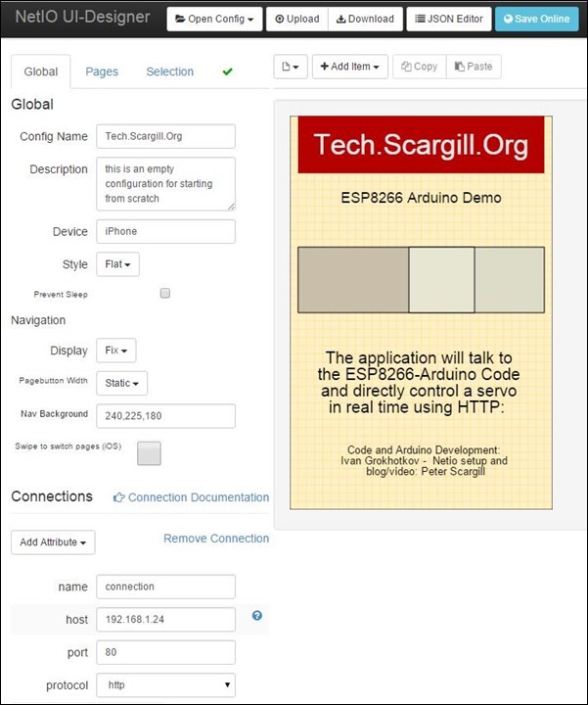Viewport: 588px width, 705px height.
Task: Click the Download button in the toolbar
Action: pyautogui.click(x=363, y=19)
